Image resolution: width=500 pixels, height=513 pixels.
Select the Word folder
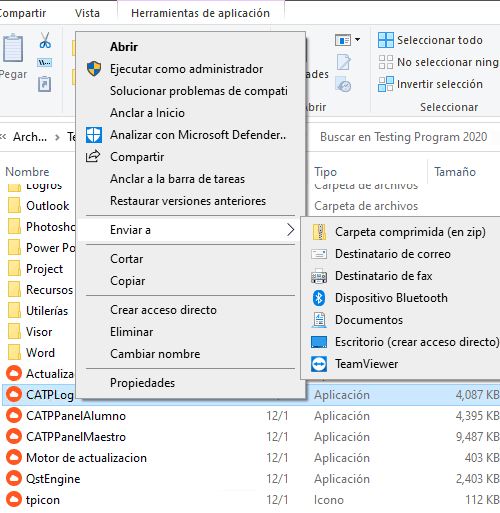coord(40,353)
